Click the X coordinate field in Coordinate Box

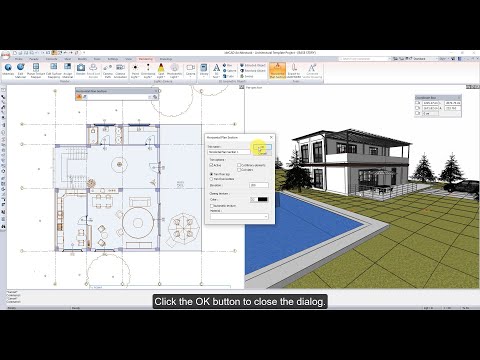tap(430, 103)
